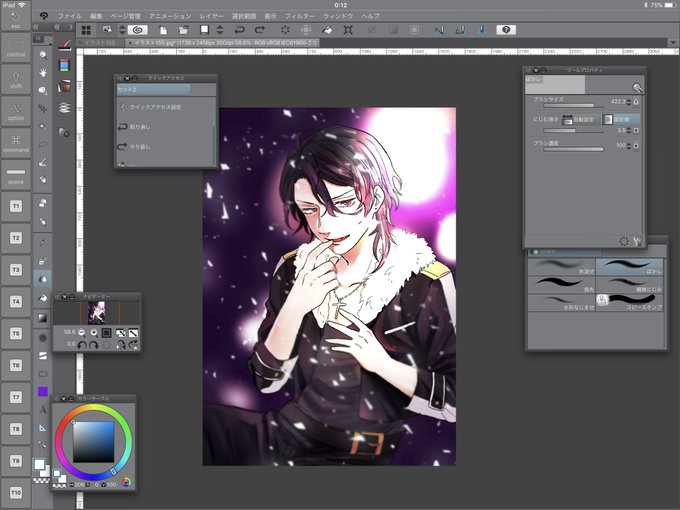
Task: Toggle the space key on edge keyboard
Action: tap(16, 175)
